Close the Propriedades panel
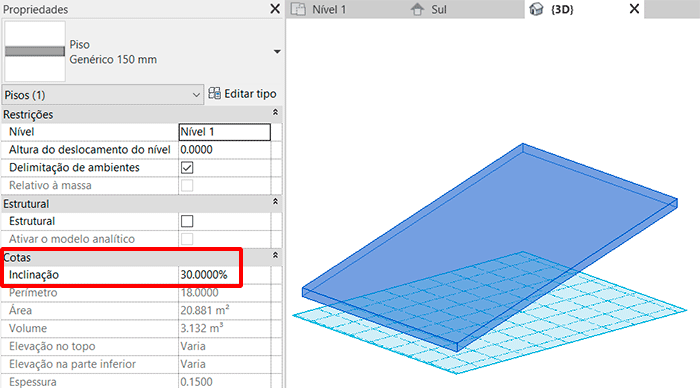700x388 pixels. (275, 9)
